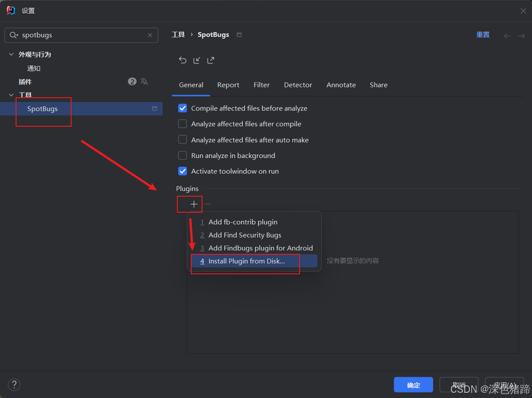The image size is (532, 398).
Task: Enable Run analyze in background
Action: pos(183,155)
